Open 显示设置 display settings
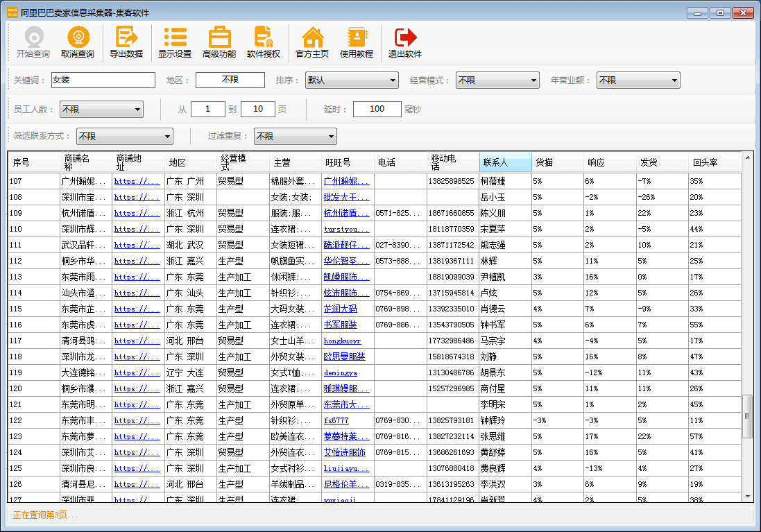 175,42
